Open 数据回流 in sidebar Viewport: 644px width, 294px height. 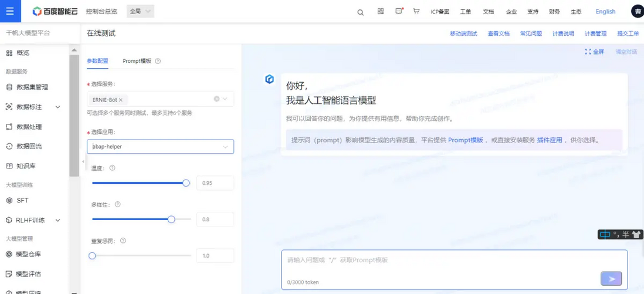29,146
